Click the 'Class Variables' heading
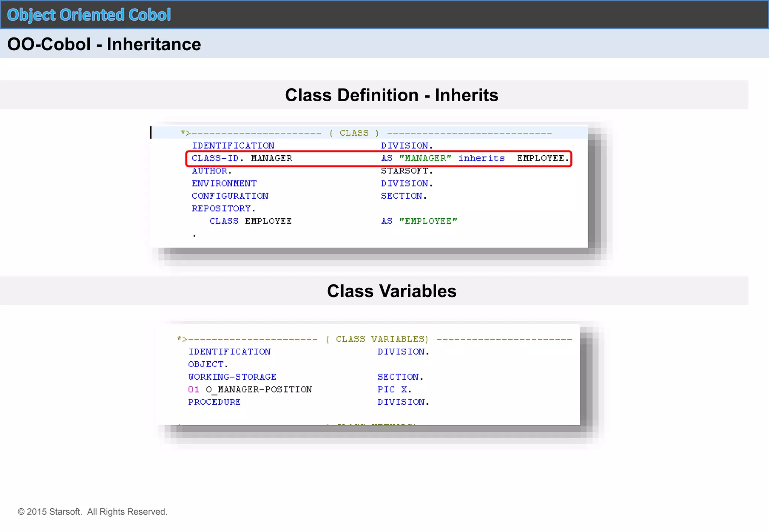This screenshot has width=769, height=532. pos(392,291)
